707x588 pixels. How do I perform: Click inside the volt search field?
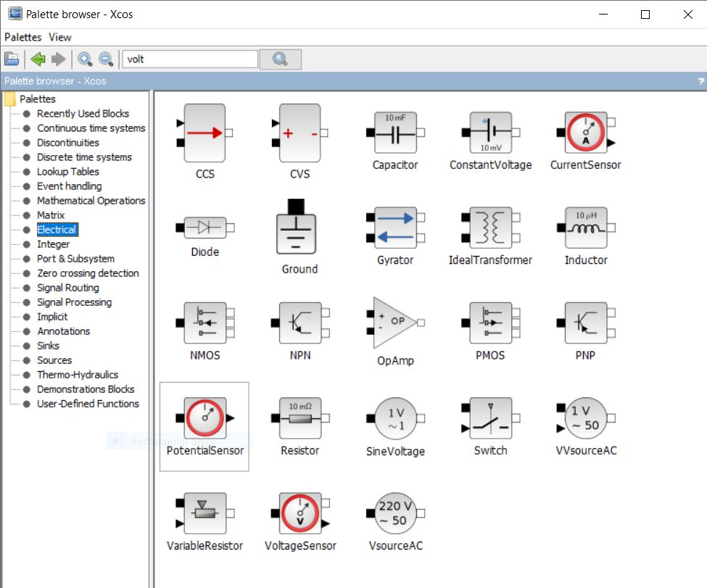point(189,58)
